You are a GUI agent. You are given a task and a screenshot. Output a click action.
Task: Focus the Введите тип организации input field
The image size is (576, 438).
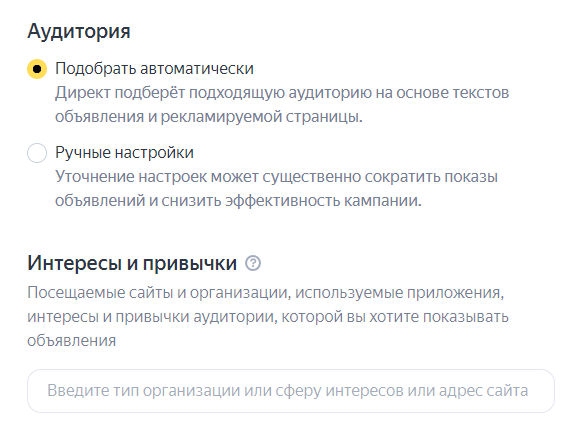coord(291,391)
